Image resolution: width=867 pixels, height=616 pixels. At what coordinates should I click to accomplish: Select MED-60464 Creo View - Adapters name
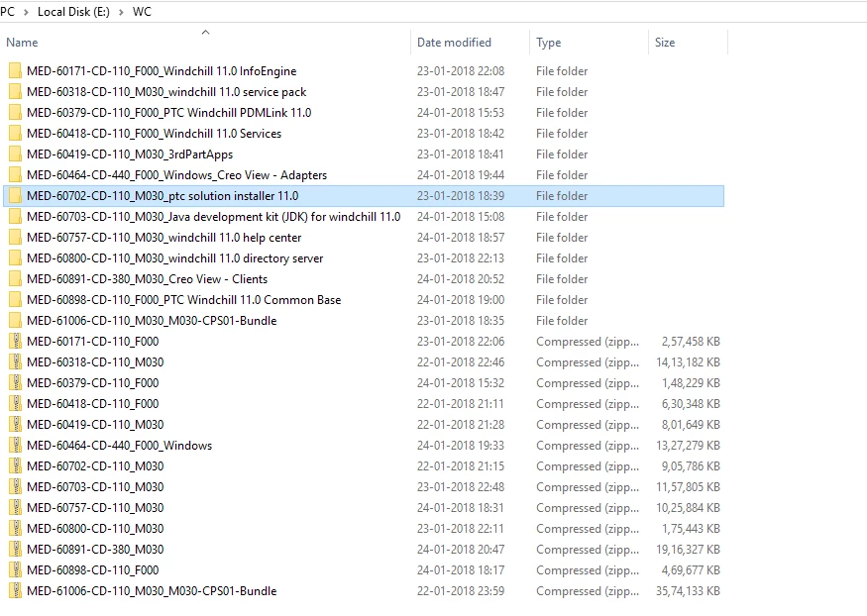tap(177, 175)
